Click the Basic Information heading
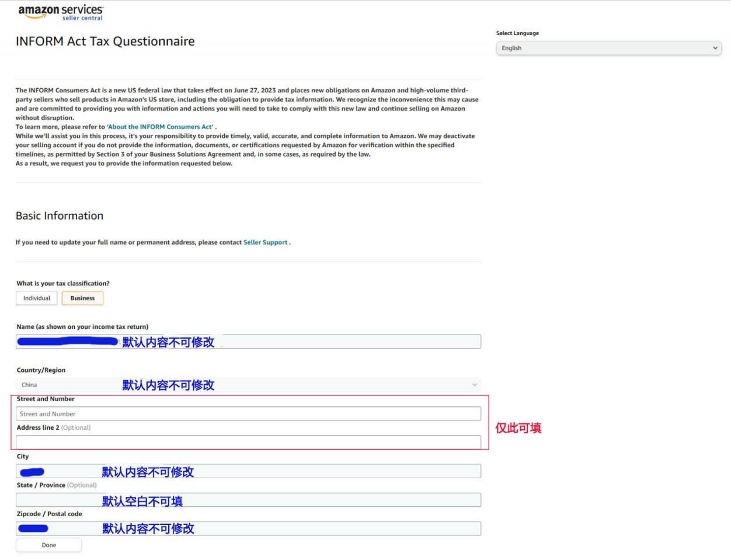This screenshot has height=560, width=731. coord(60,215)
